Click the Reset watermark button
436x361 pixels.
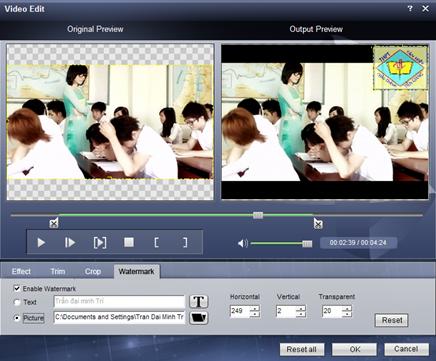click(392, 320)
